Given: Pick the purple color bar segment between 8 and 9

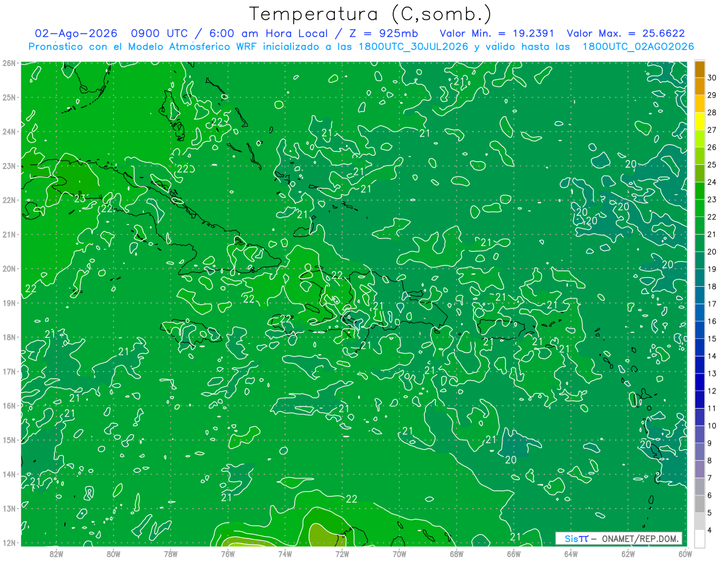Looking at the screenshot, I should [700, 452].
